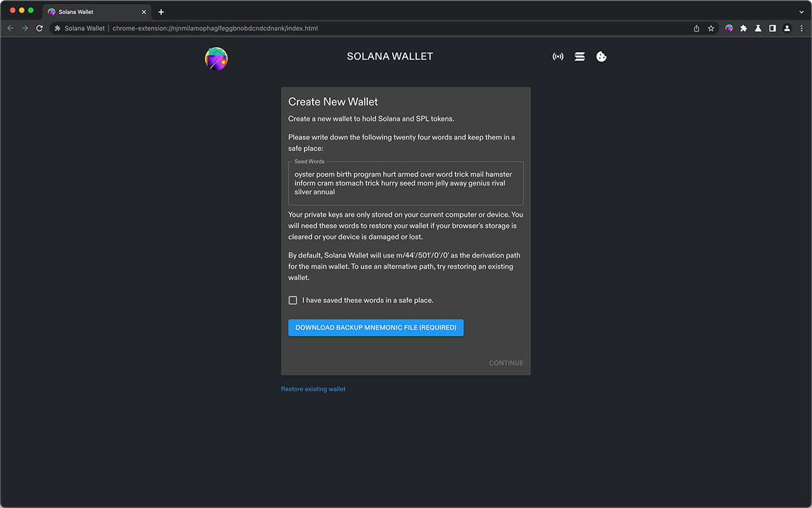Click the red close window button
The height and width of the screenshot is (508, 812).
13,11
